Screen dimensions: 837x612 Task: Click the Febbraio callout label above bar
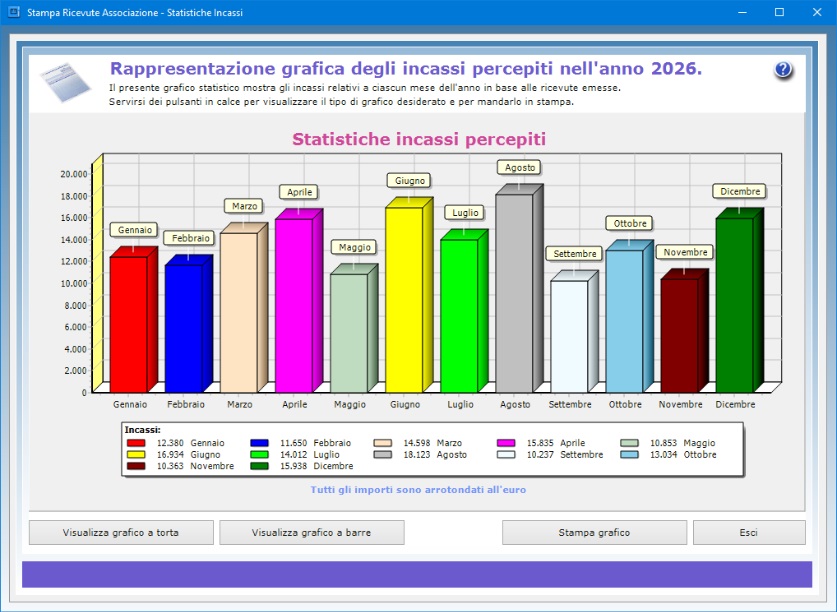click(x=191, y=238)
